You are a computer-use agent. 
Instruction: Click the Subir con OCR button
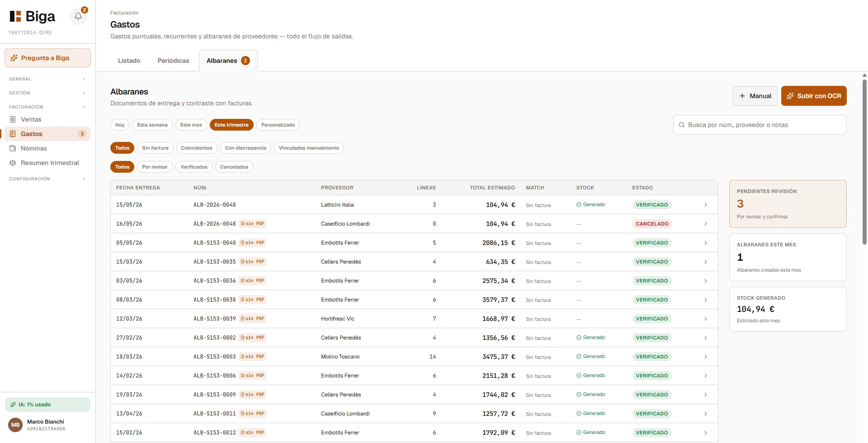pyautogui.click(x=814, y=96)
